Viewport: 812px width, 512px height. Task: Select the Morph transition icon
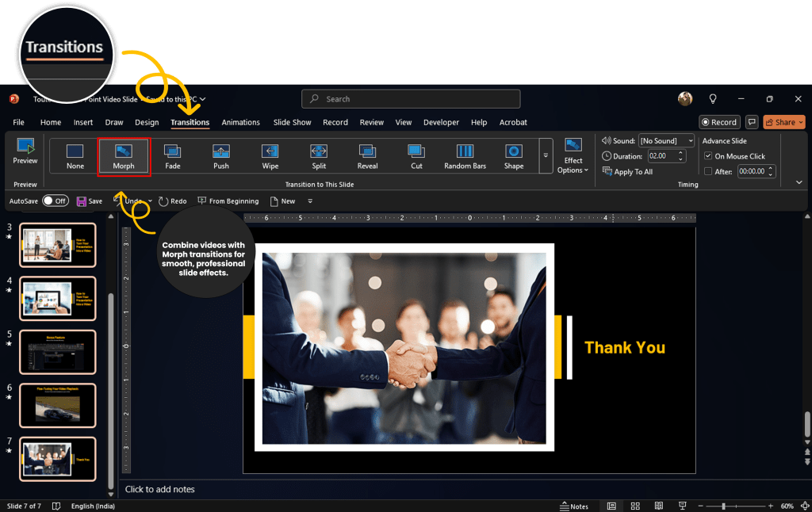(124, 151)
